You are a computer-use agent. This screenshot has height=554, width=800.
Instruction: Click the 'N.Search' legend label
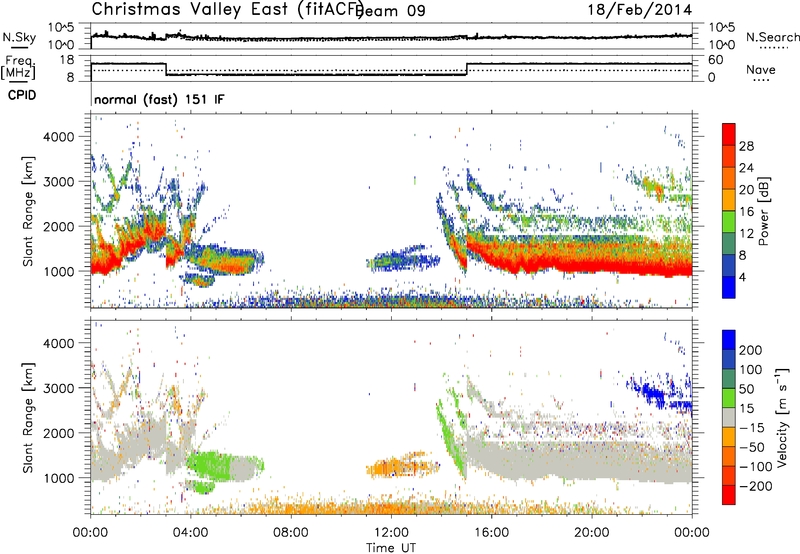(x=772, y=37)
